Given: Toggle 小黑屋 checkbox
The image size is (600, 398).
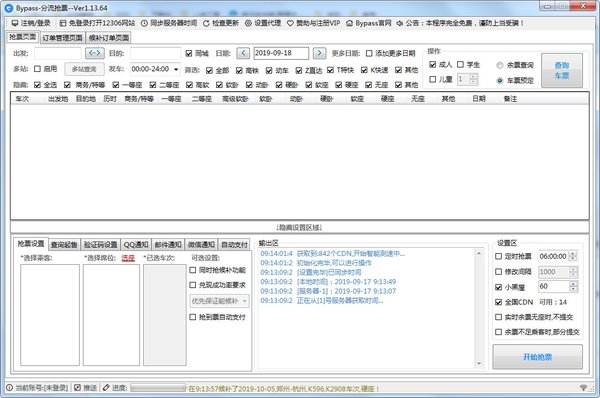Looking at the screenshot, I should point(498,287).
